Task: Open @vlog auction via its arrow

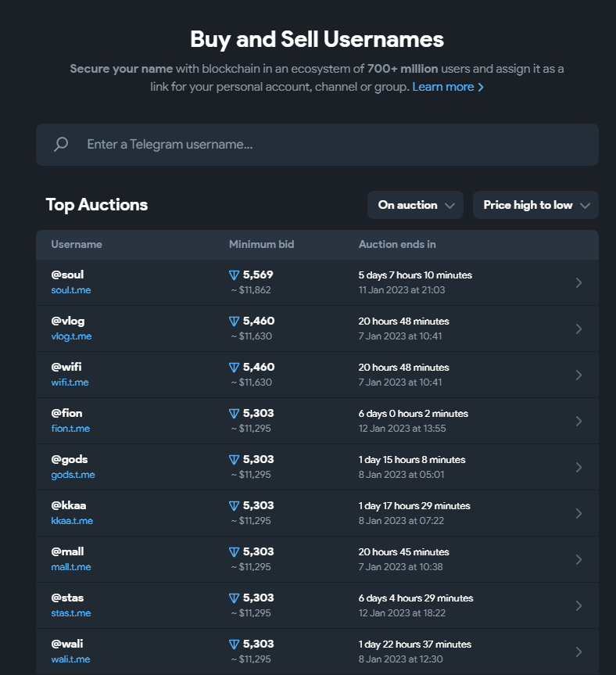Action: point(578,329)
